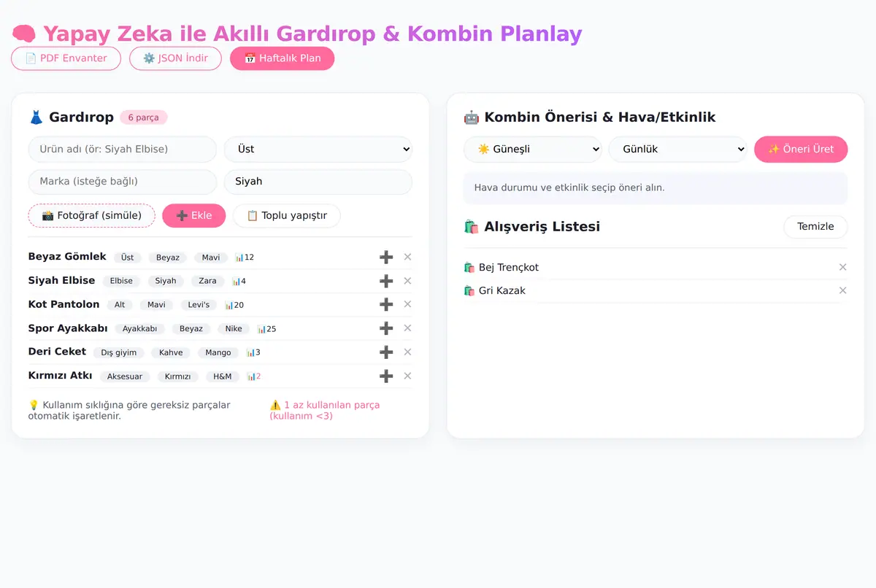Click the 6 parça badge

click(144, 117)
